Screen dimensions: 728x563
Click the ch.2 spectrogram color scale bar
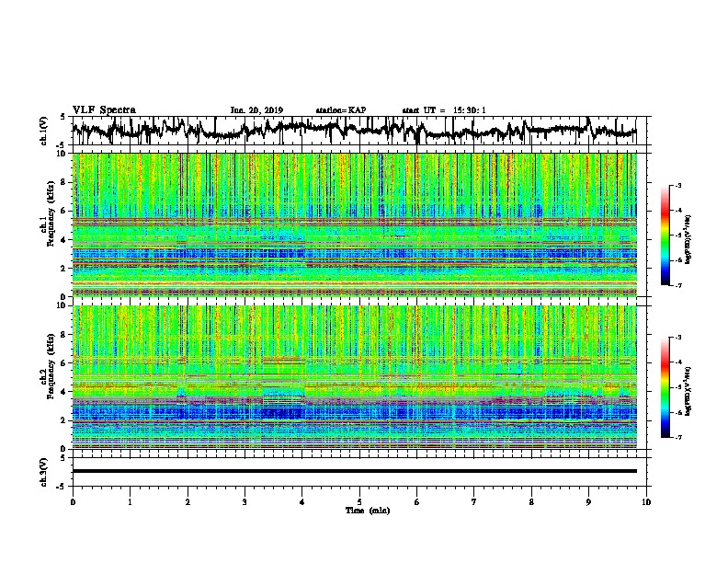665,387
